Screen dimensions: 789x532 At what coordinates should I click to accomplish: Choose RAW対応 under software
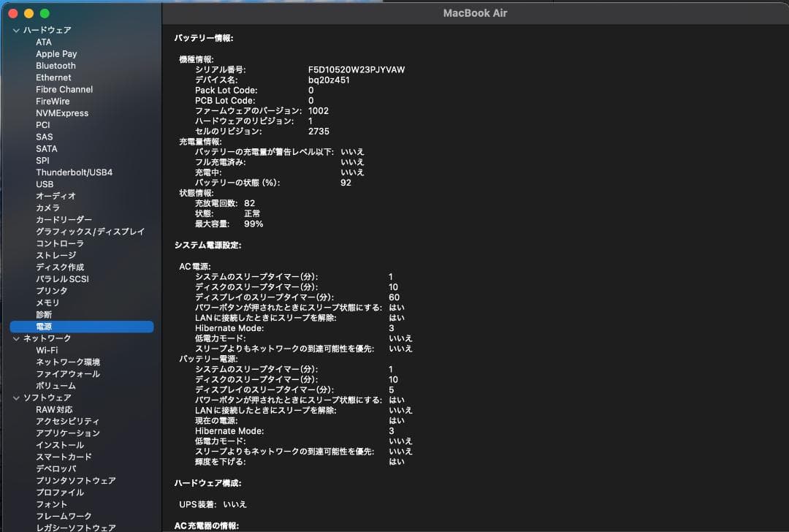click(x=54, y=410)
